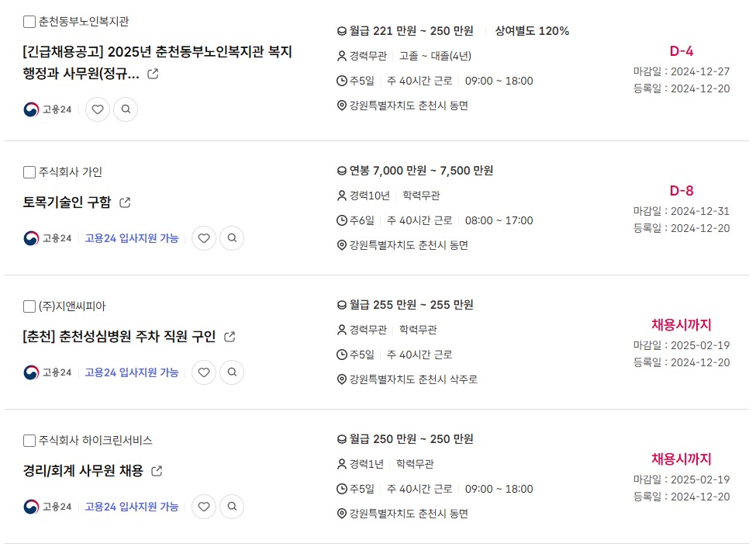756x547 pixels.
Task: Preview the 춘천동부노인복지관 job with magnifier icon
Action: point(126,109)
